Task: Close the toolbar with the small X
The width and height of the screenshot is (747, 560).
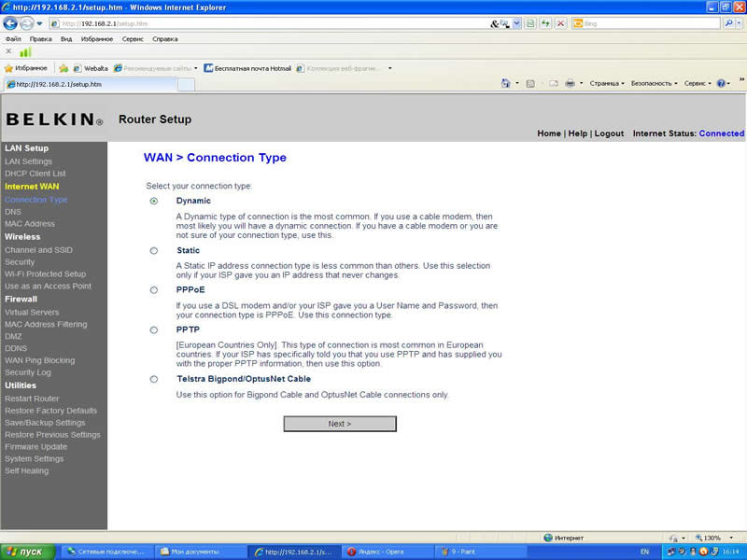Action: [x=8, y=51]
